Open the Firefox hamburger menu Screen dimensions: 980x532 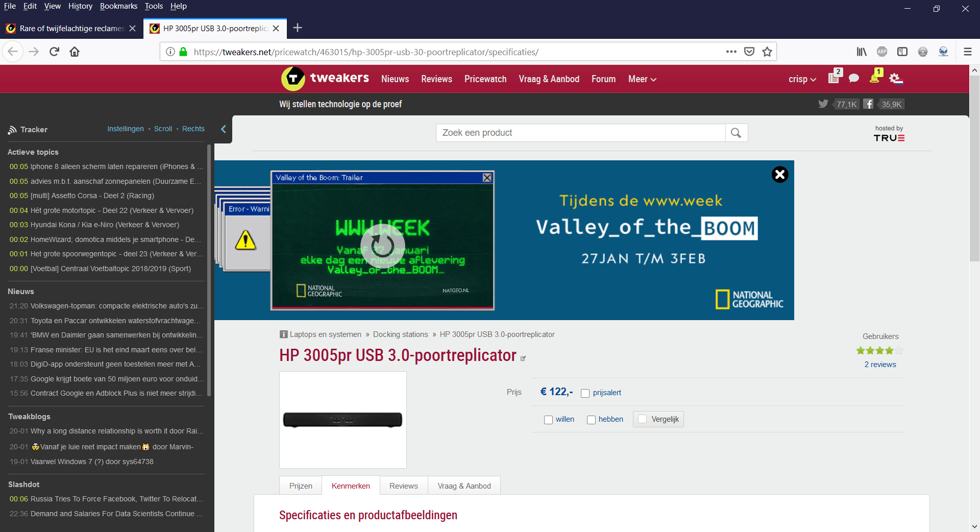967,52
